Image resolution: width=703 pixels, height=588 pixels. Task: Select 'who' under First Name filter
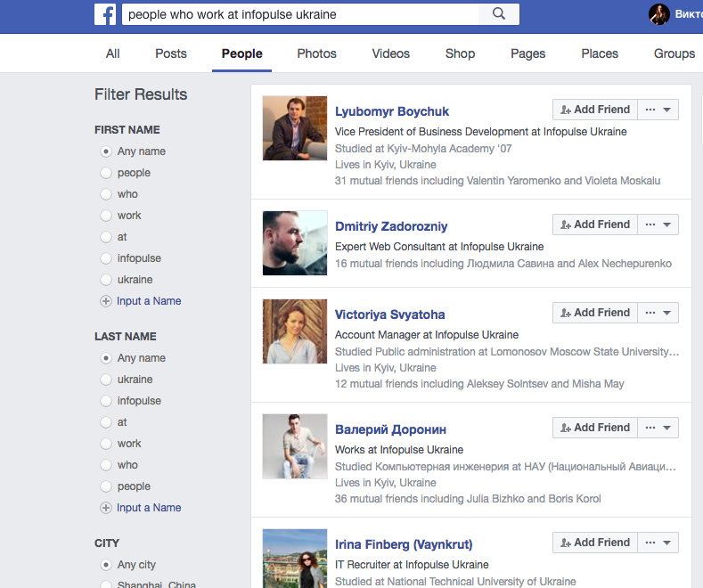coord(106,194)
